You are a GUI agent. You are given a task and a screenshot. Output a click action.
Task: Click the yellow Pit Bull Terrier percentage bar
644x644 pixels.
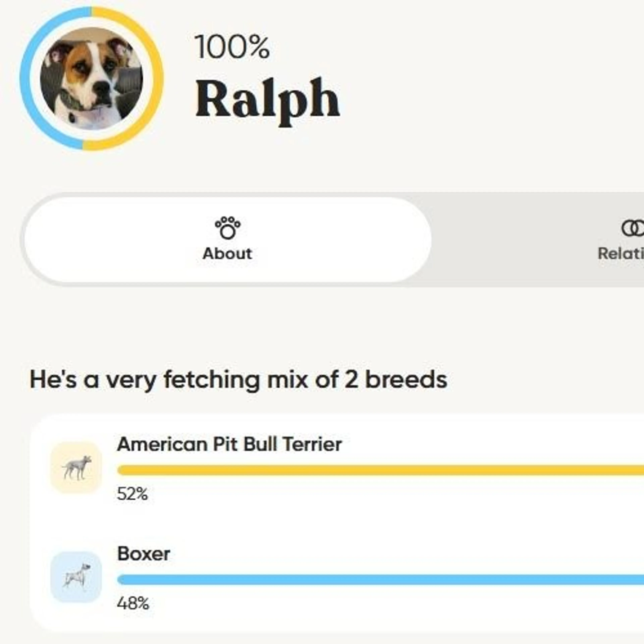tap(380, 470)
